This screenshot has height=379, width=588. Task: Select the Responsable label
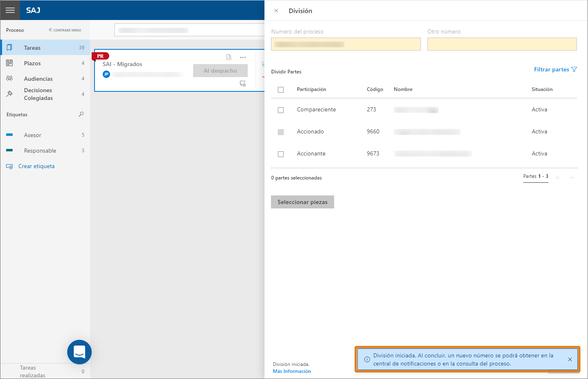coord(45,151)
